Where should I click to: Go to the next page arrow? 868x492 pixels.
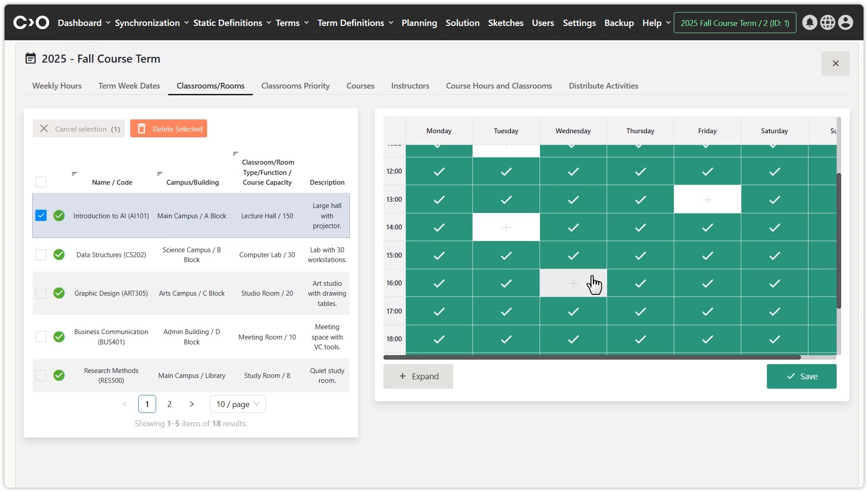pyautogui.click(x=191, y=404)
